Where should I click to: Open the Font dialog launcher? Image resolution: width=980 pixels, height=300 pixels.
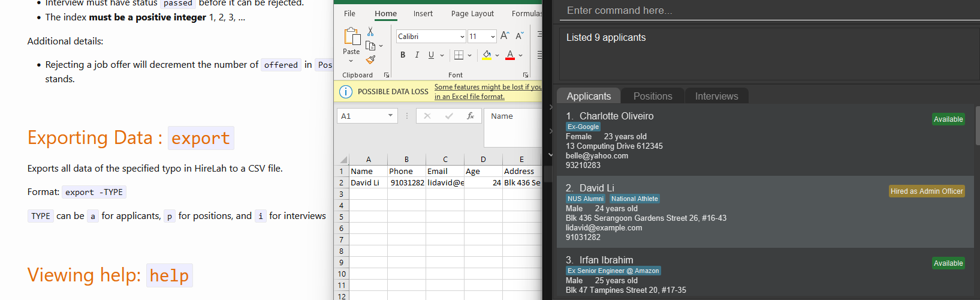click(x=526, y=75)
